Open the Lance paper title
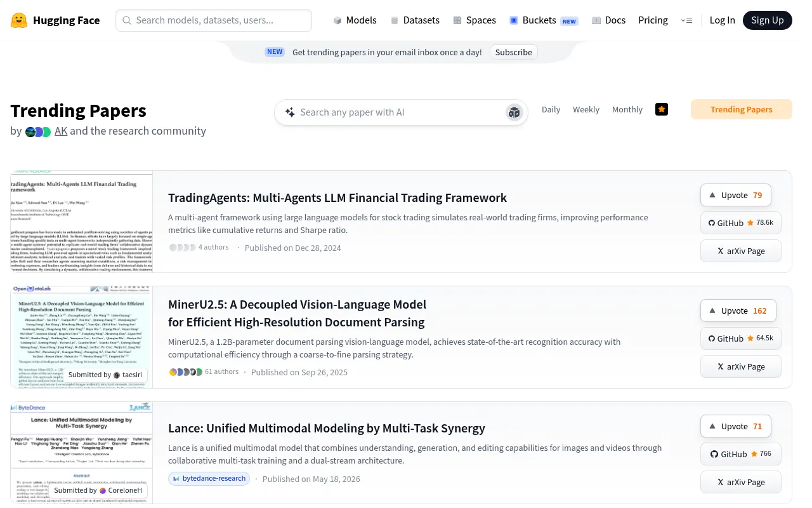Screen dimensions: 812x508 point(327,428)
